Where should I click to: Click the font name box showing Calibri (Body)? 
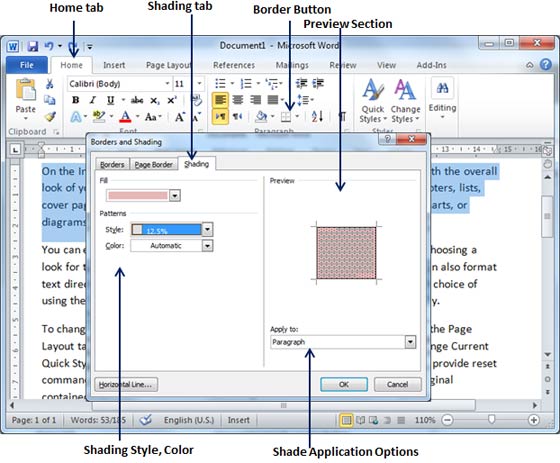pyautogui.click(x=119, y=84)
